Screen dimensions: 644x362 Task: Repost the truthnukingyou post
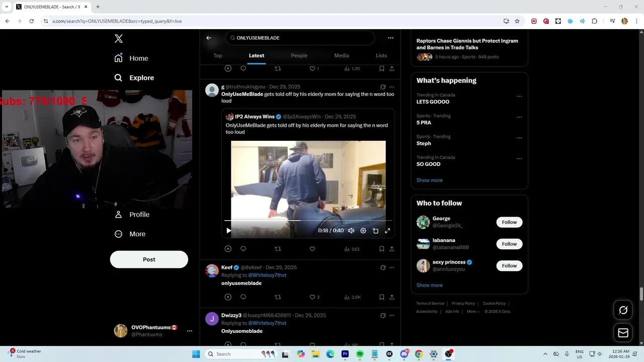(x=278, y=249)
